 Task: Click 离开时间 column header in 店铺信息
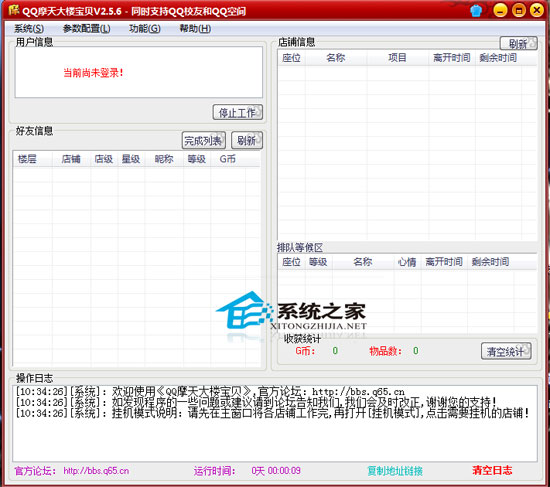(452, 58)
